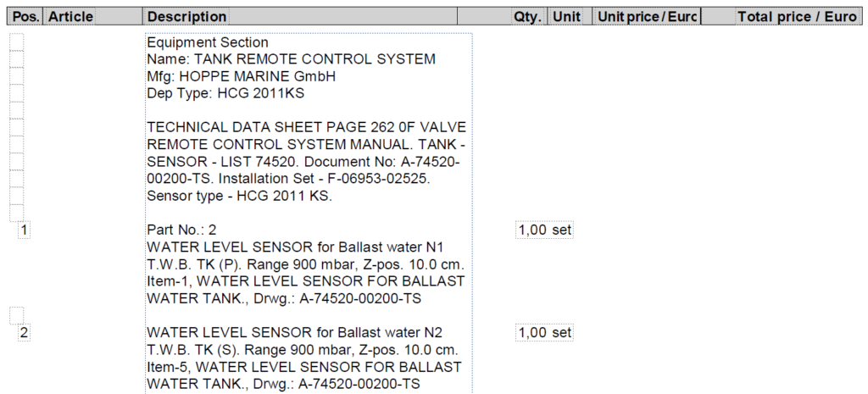Click the 1,00 set quantity for position 1

[545, 230]
